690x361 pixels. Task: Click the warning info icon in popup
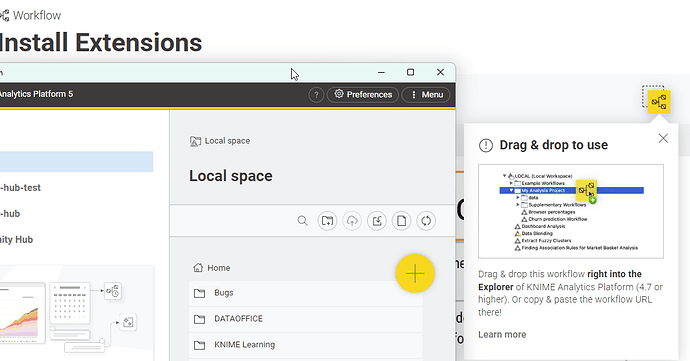[x=486, y=145]
